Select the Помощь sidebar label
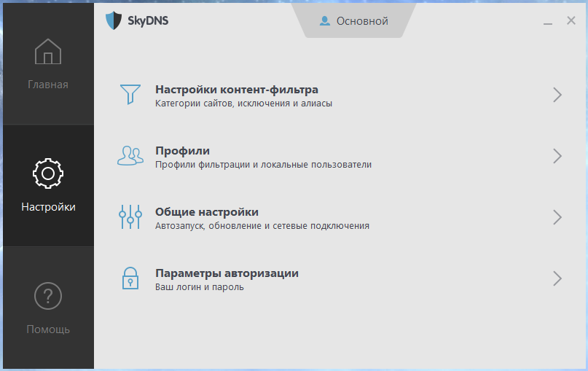 click(x=48, y=329)
